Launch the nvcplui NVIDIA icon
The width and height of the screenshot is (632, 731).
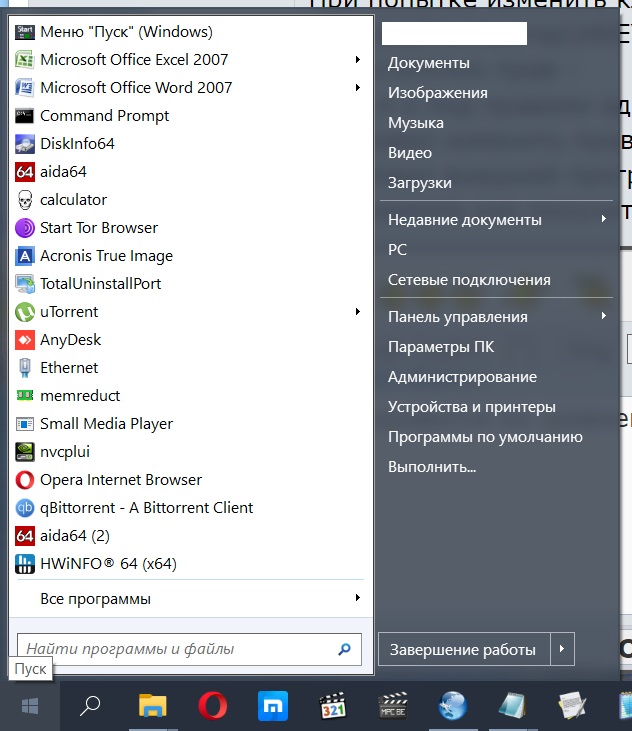tap(25, 452)
